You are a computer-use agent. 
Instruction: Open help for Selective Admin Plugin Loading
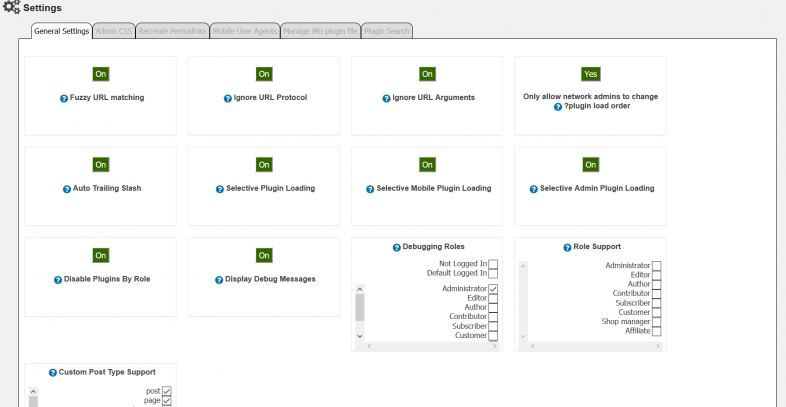(533, 189)
